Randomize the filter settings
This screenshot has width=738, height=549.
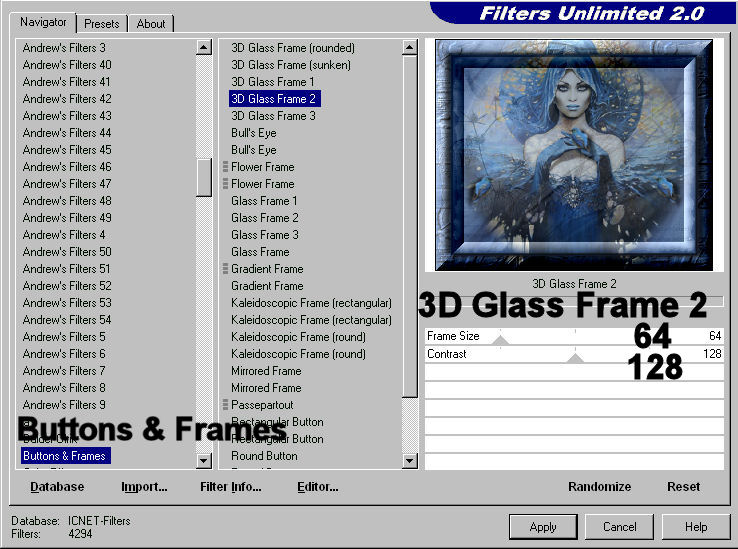coord(599,486)
